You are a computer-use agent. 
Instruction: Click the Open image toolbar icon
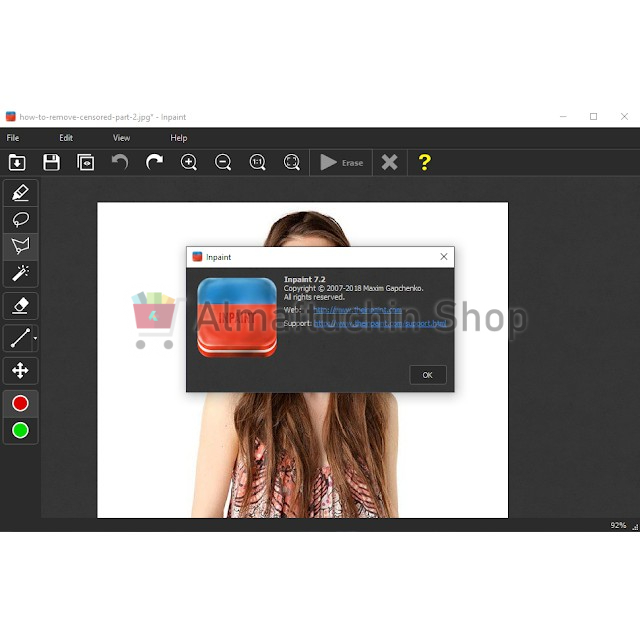click(x=17, y=162)
